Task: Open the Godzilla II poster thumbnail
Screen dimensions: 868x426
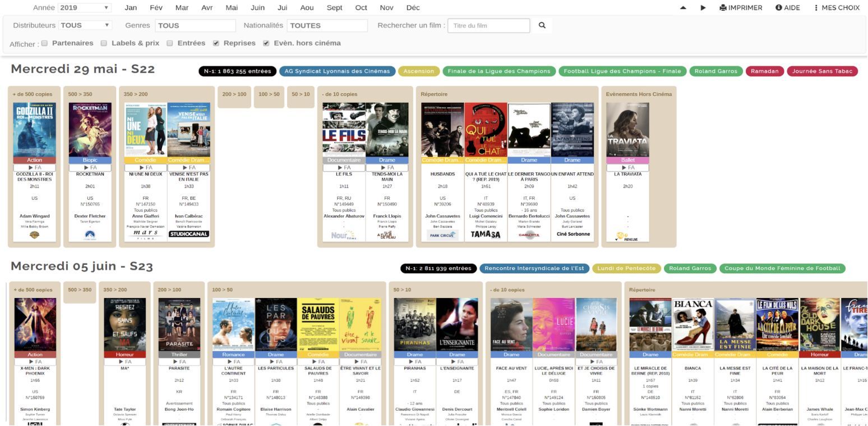Action: pyautogui.click(x=35, y=130)
